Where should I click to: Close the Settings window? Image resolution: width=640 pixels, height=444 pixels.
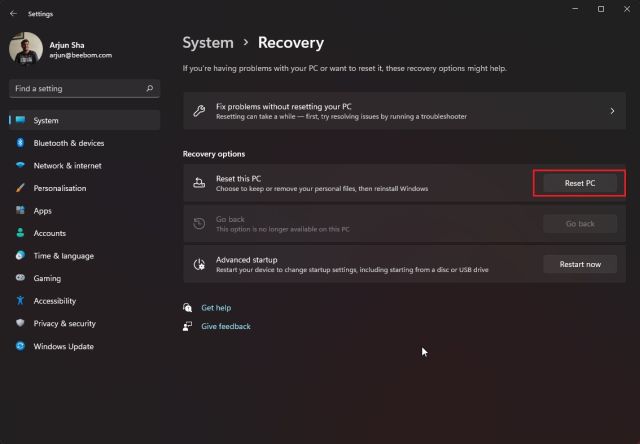click(x=627, y=9)
